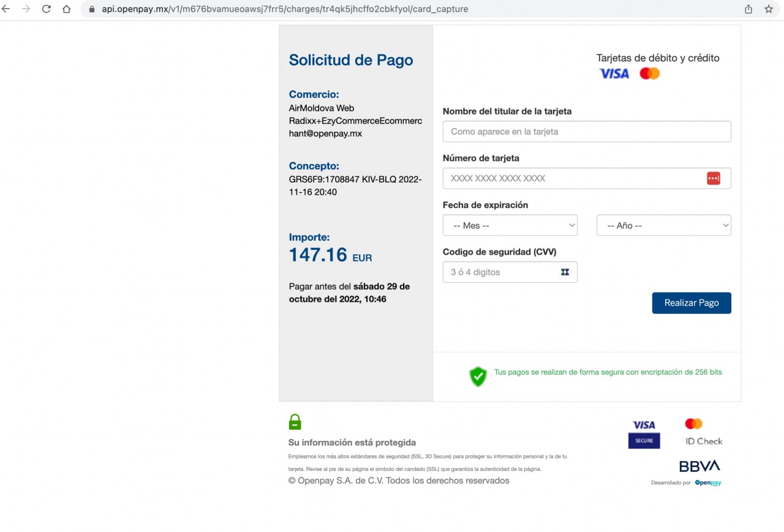Click the browser URL address text
784x532 pixels.
tap(285, 9)
